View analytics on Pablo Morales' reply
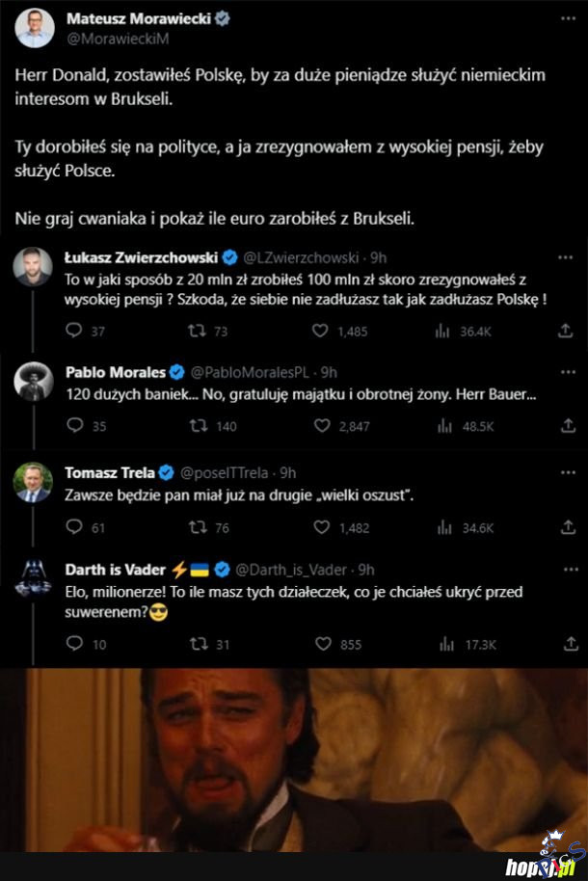The height and width of the screenshot is (881, 588). tap(443, 426)
